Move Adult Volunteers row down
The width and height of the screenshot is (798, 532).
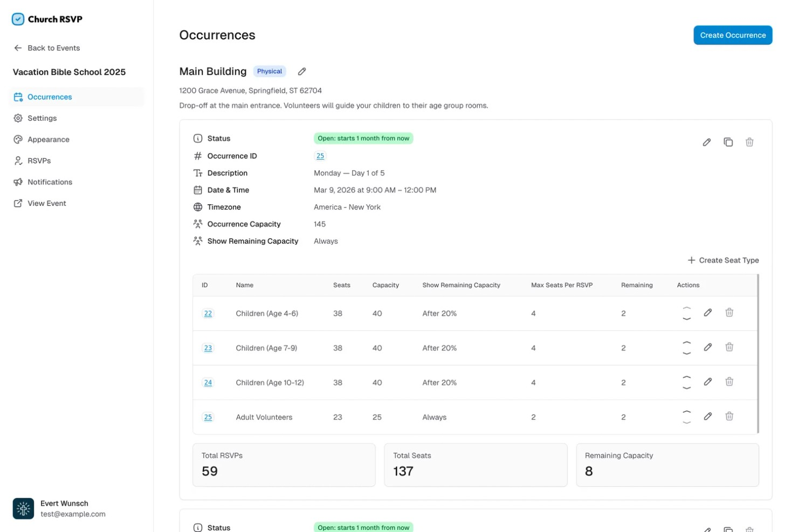tap(687, 422)
